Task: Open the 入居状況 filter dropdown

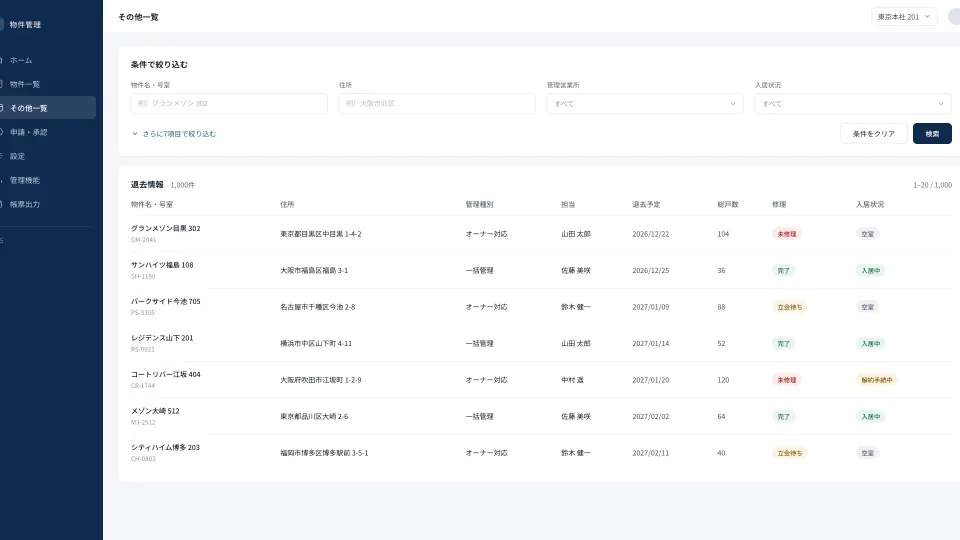Action: [x=853, y=103]
